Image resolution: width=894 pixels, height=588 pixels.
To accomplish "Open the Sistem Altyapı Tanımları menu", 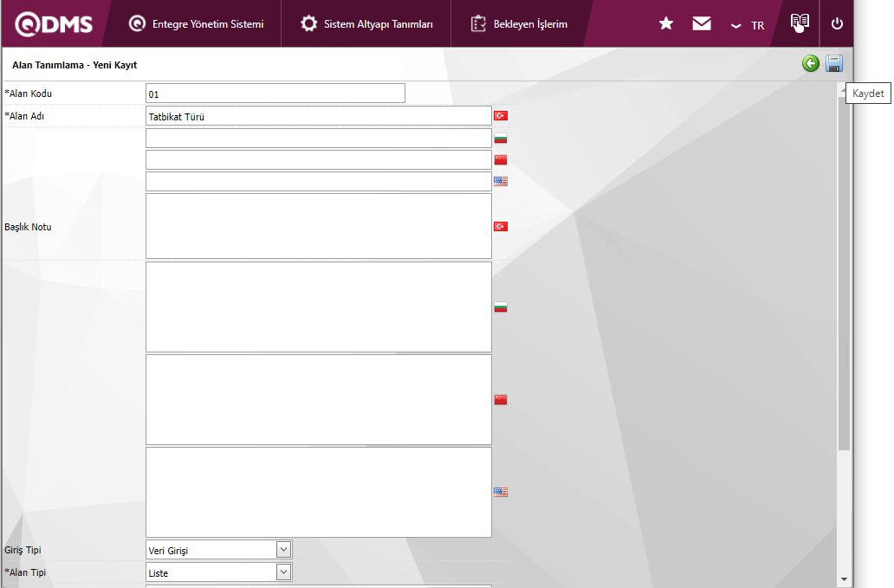I will tap(366, 24).
